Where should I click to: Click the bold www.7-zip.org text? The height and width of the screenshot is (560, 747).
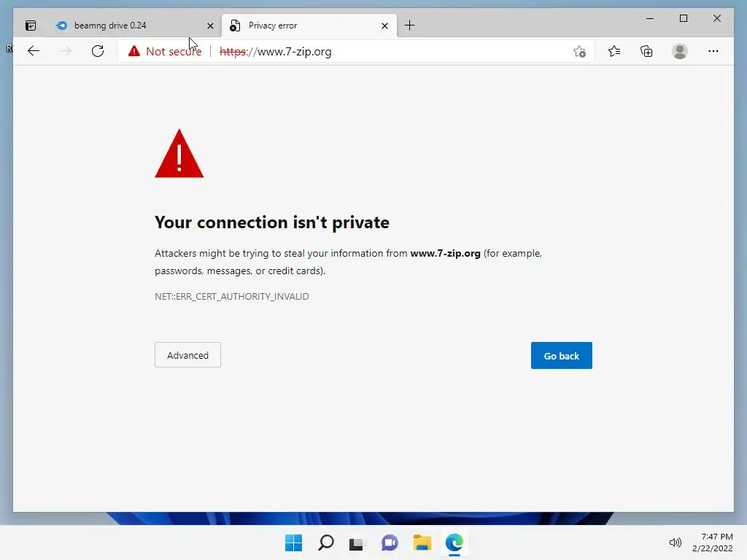[x=445, y=253]
